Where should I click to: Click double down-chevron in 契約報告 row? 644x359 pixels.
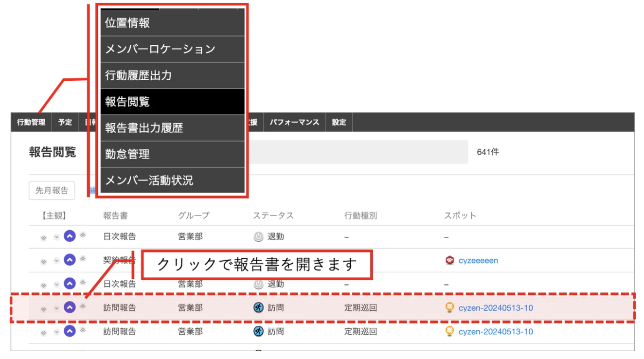(44, 262)
